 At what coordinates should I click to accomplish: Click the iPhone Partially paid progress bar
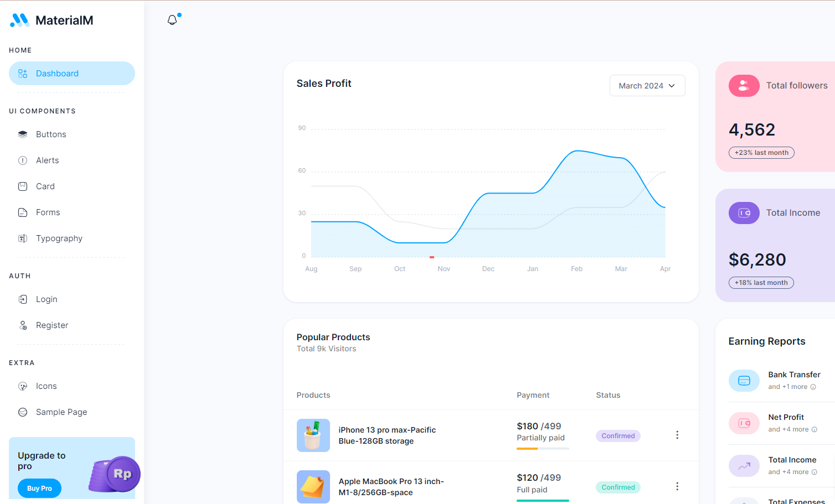tap(542, 449)
